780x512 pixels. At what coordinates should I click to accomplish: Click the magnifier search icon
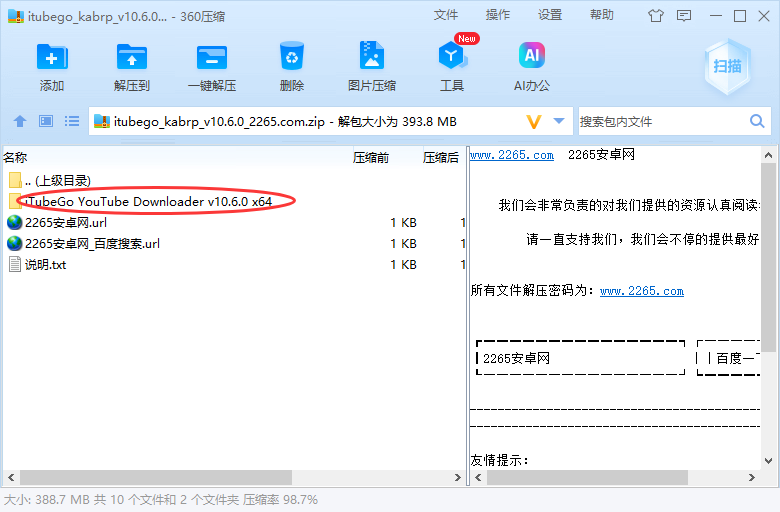click(x=757, y=121)
